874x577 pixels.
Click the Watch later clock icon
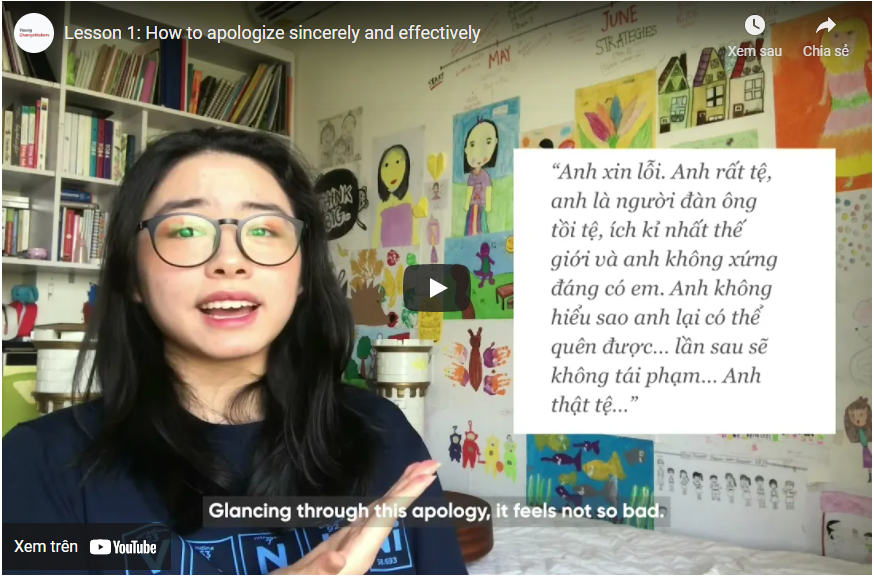coord(754,25)
